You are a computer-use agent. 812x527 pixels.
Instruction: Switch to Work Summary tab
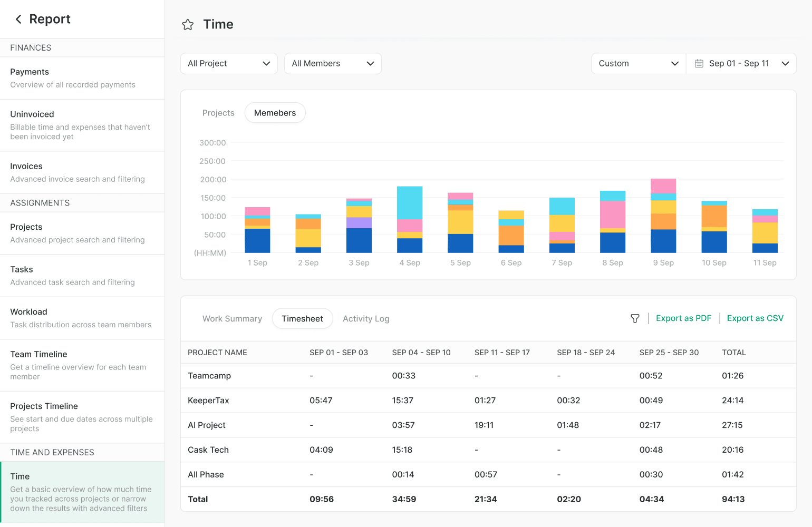pos(232,319)
